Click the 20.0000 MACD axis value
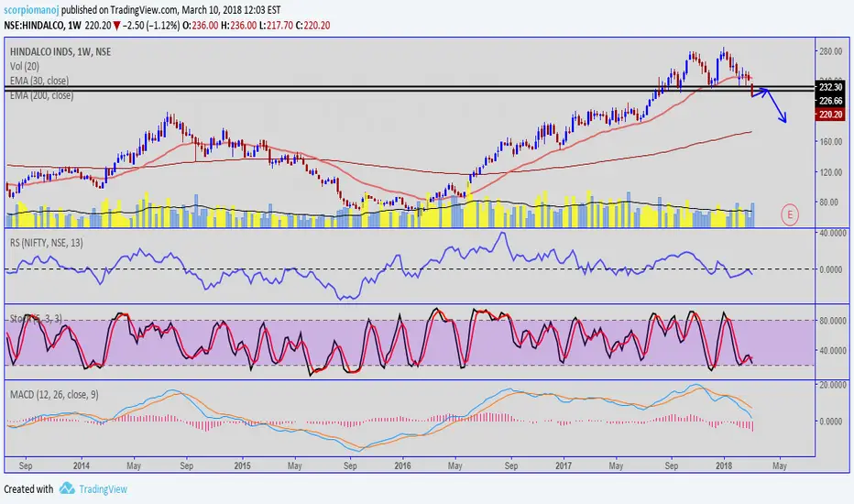This screenshot has height=504, width=854. coord(833,385)
